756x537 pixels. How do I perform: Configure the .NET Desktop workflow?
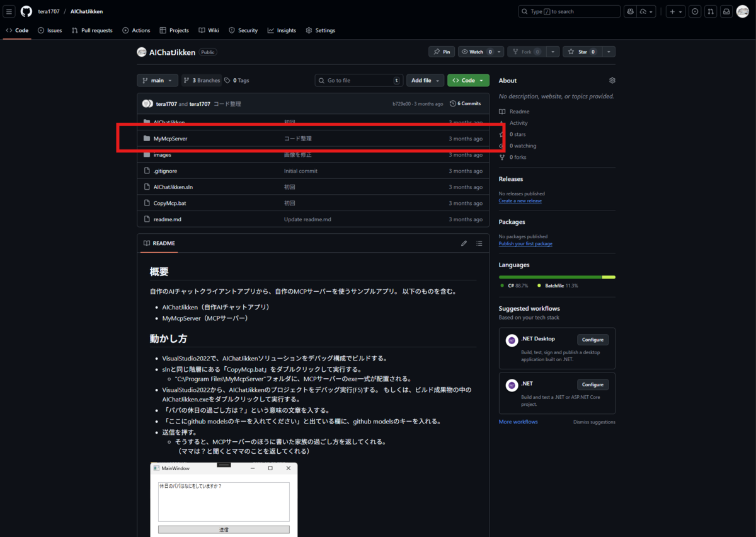coord(593,340)
